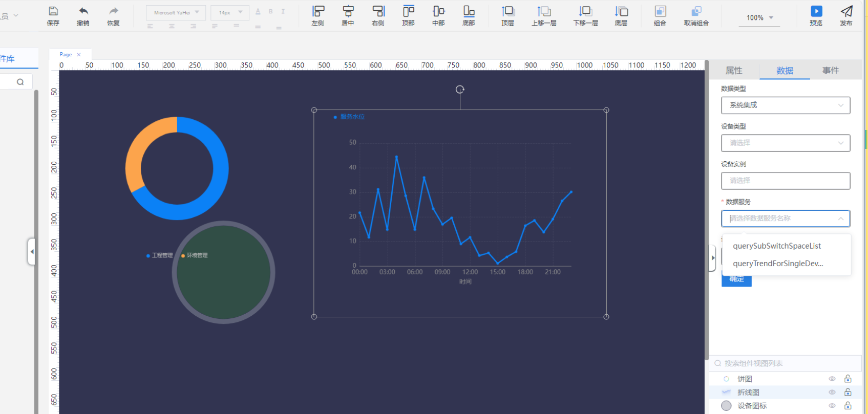The width and height of the screenshot is (868, 414).
Task: Send to back with 底层
Action: [621, 16]
